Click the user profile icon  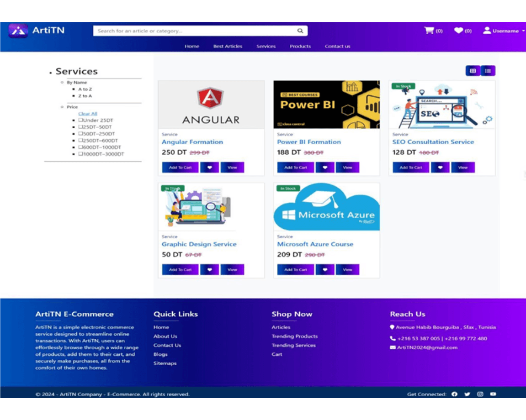click(x=487, y=31)
